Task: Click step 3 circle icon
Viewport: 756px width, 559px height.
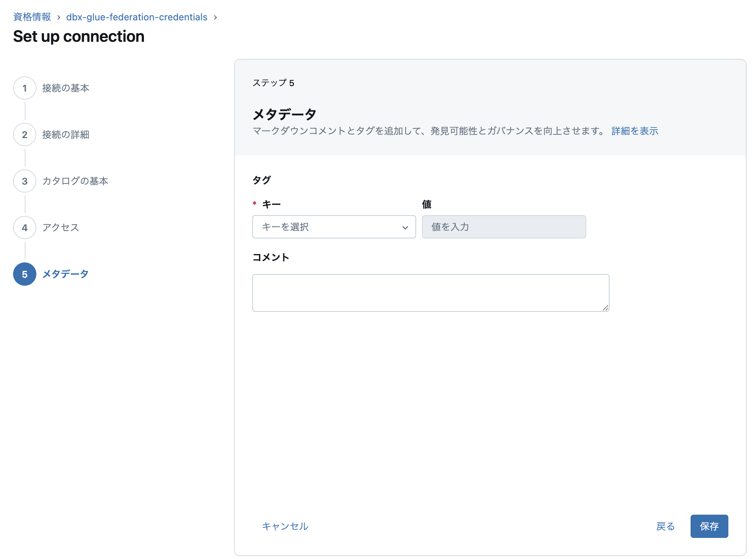Action: tap(25, 181)
